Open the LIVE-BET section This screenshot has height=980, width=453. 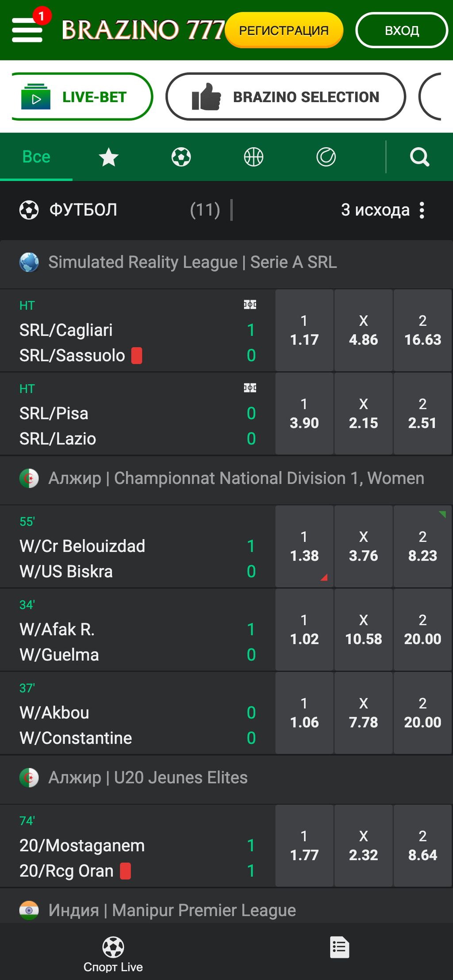(82, 97)
